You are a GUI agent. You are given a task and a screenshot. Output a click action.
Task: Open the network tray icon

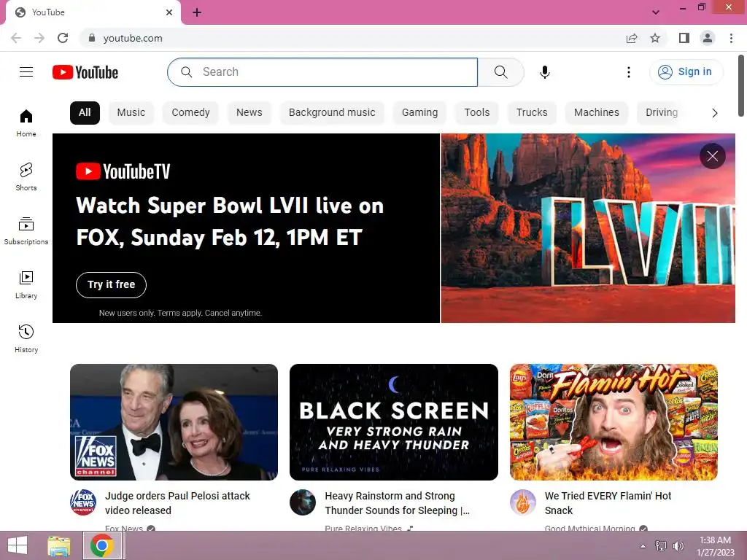click(x=661, y=546)
